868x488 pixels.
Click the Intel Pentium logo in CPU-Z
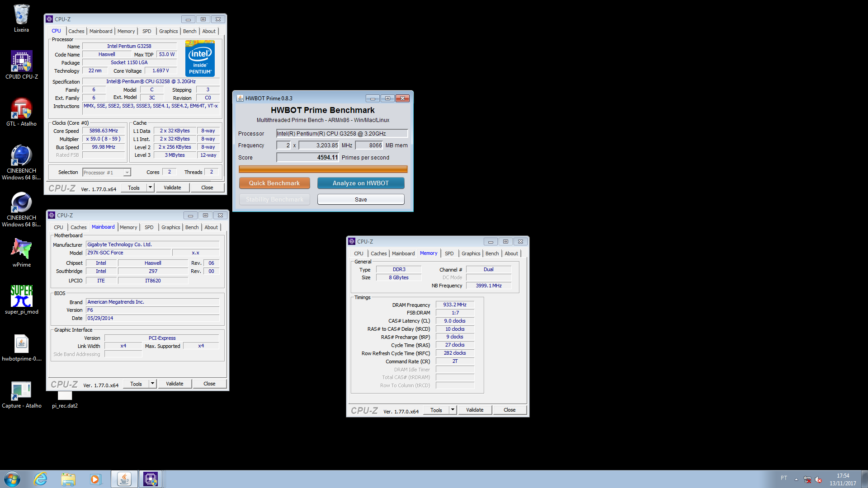point(200,58)
